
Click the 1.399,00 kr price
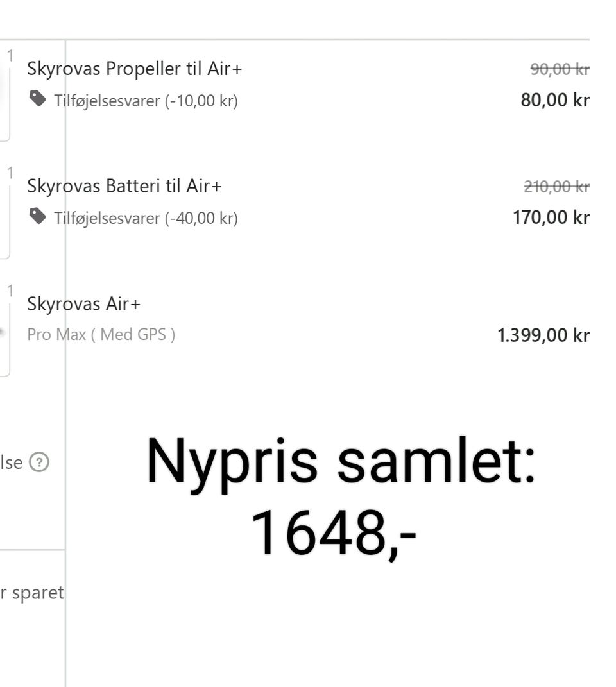(543, 335)
